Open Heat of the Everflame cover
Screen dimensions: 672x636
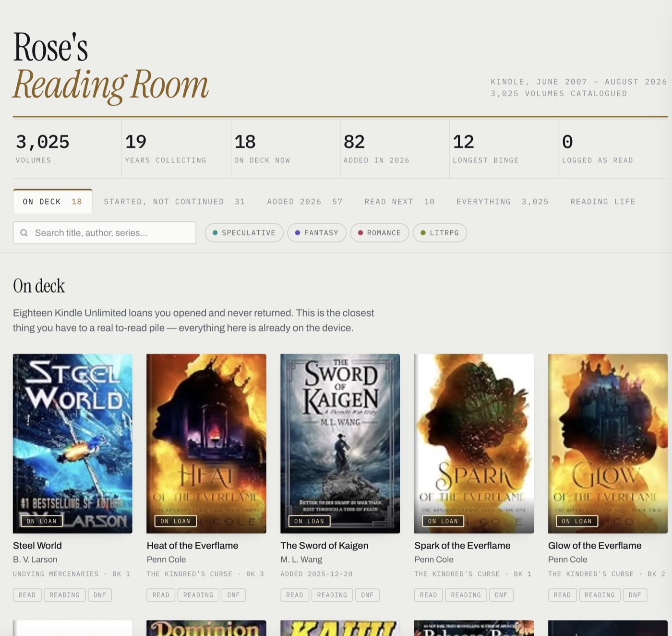pos(206,443)
